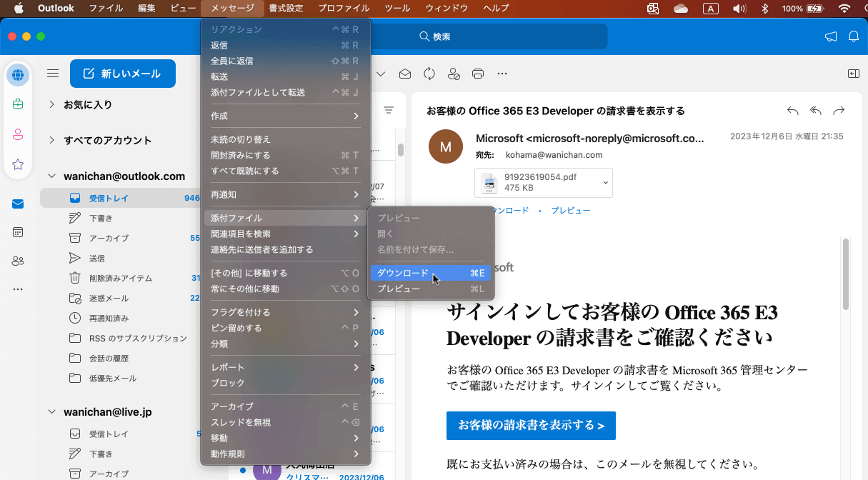Click the 新しいメール button
868x480 pixels.
coord(123,74)
